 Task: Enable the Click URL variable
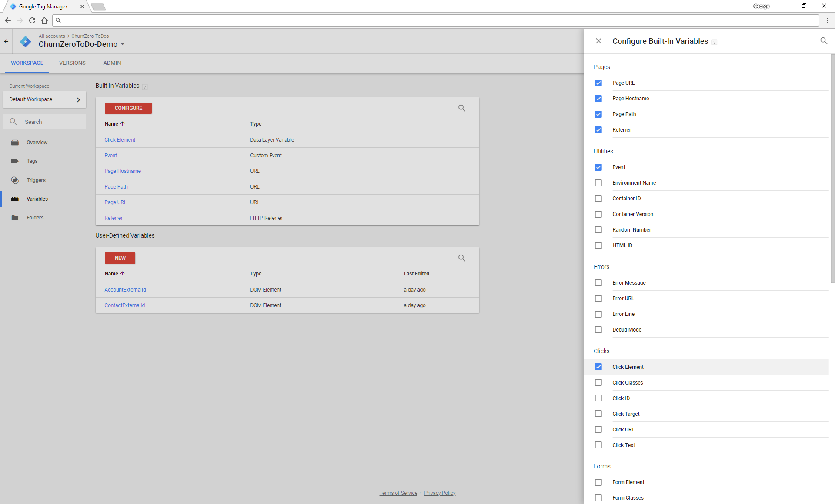tap(598, 429)
